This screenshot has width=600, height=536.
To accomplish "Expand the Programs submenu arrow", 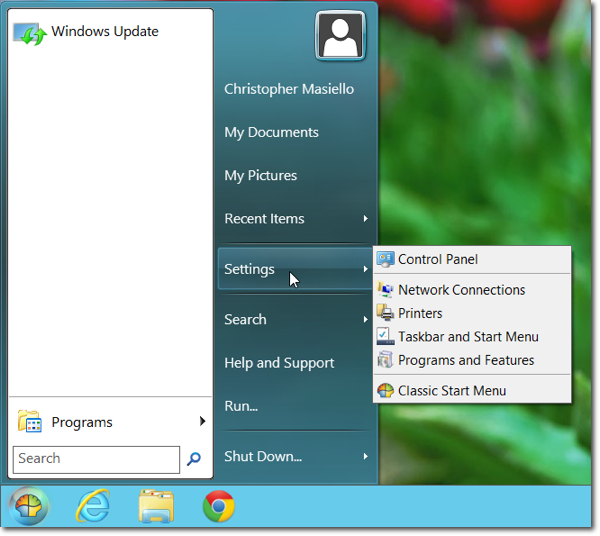I will click(202, 421).
